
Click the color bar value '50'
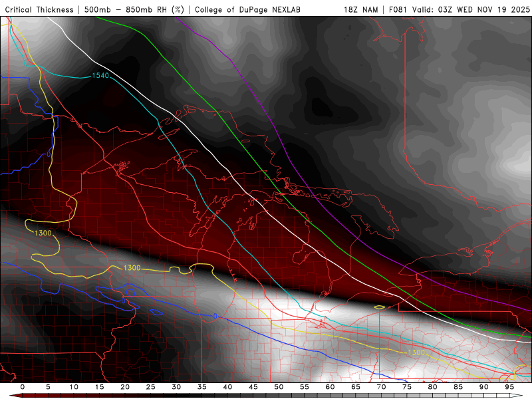279,387
